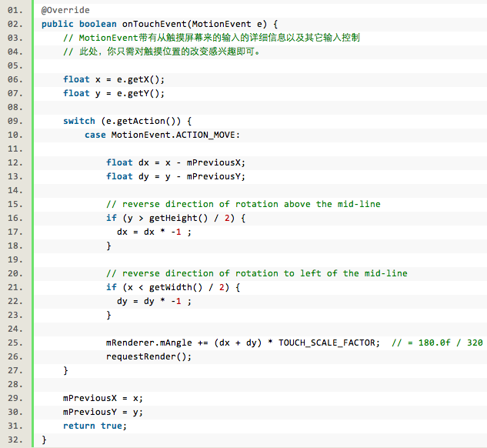Click the 'dy = dy * -1 ;' statement
This screenshot has width=487, height=448.
coord(154,301)
